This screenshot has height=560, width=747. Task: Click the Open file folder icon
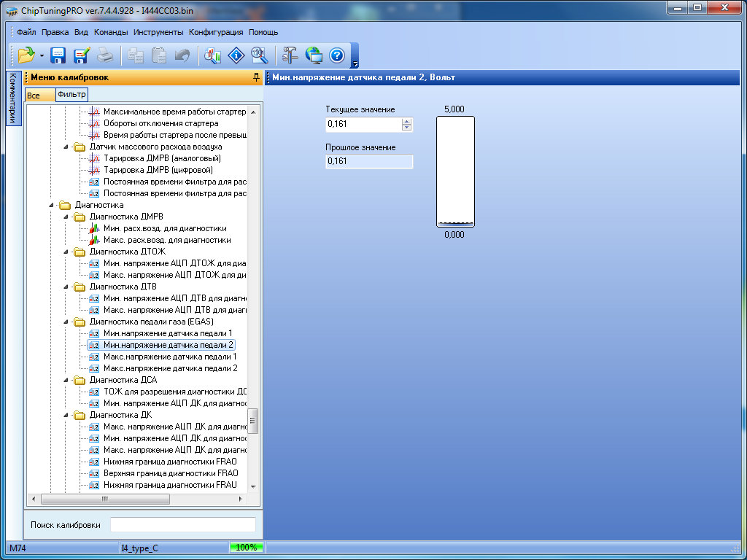tap(26, 55)
